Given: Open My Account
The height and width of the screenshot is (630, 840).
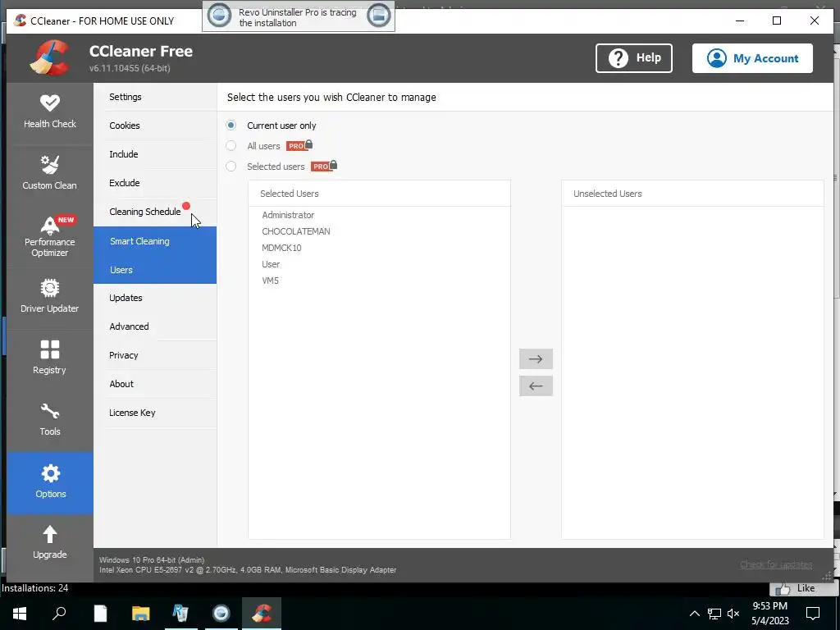Looking at the screenshot, I should pyautogui.click(x=752, y=58).
